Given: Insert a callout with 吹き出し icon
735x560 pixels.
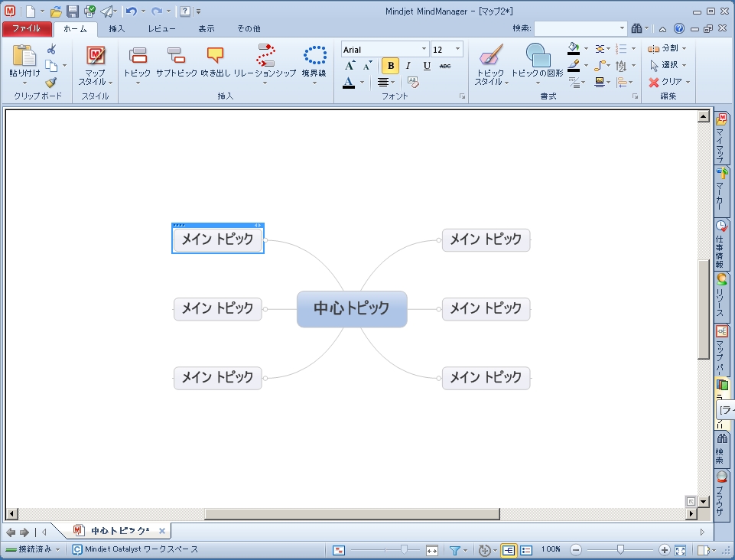Looking at the screenshot, I should [x=215, y=56].
